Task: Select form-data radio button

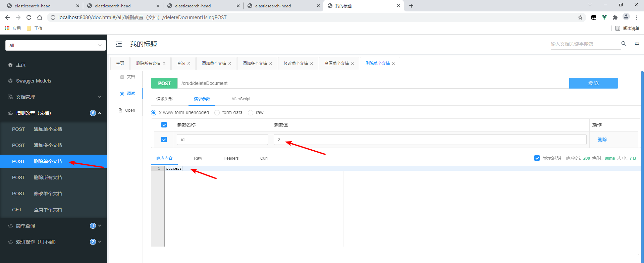Action: pyautogui.click(x=217, y=113)
